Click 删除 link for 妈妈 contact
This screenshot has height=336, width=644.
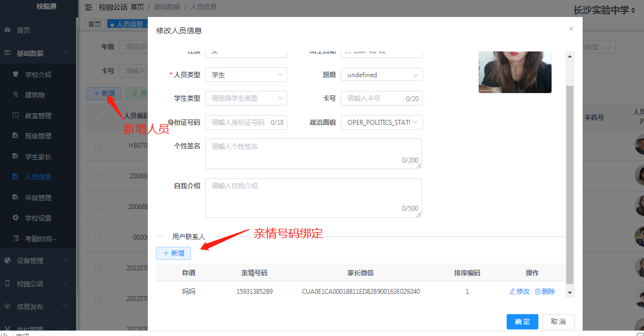pos(545,291)
